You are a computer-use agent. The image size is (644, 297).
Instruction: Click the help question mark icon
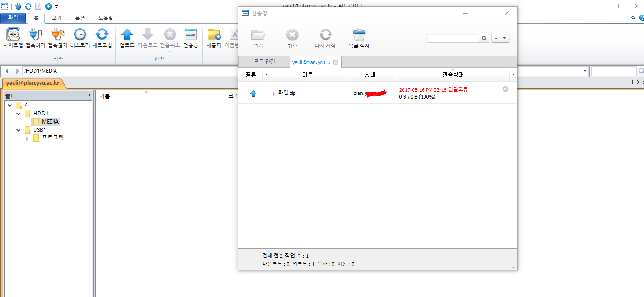641,18
